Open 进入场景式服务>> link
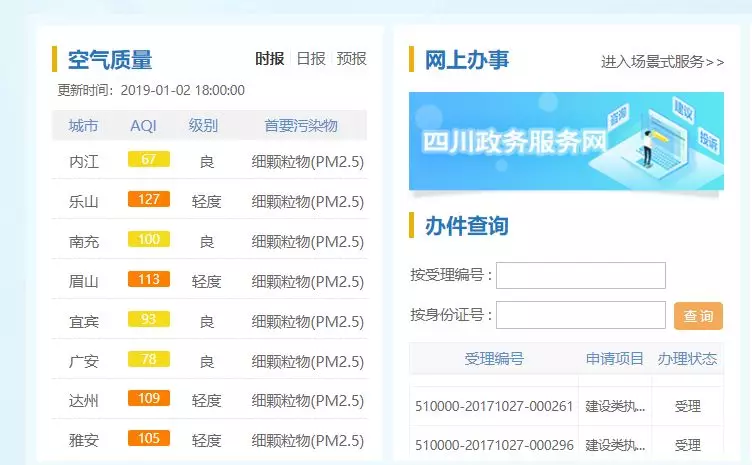Image resolution: width=752 pixels, height=465 pixels. 662,62
